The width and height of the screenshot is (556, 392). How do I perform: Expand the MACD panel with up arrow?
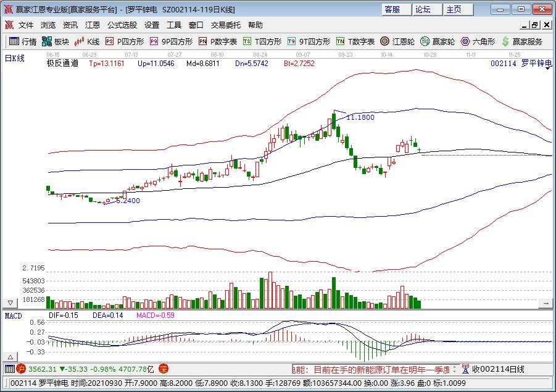point(10,357)
